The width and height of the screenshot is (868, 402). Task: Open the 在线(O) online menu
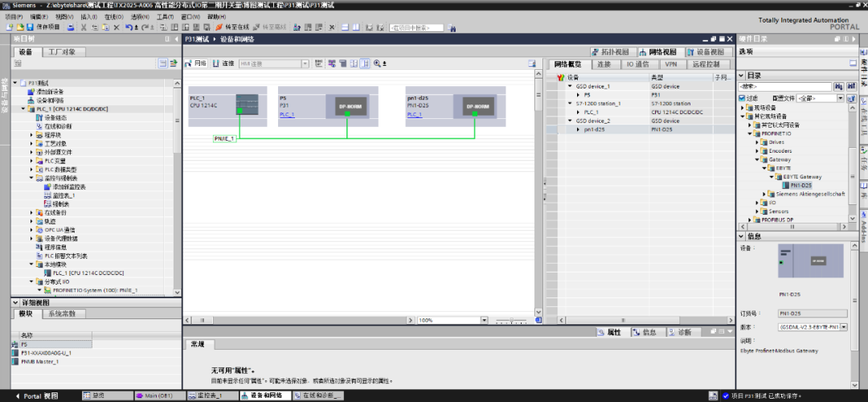[114, 17]
